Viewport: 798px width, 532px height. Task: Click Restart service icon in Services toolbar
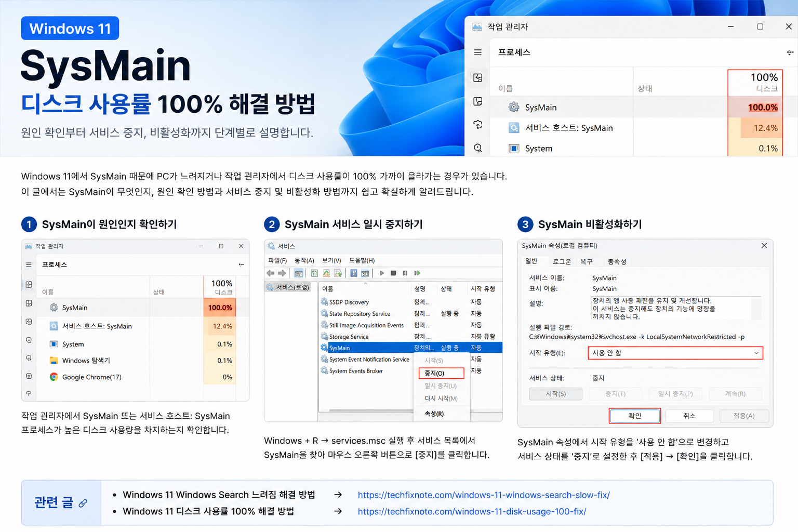(417, 273)
